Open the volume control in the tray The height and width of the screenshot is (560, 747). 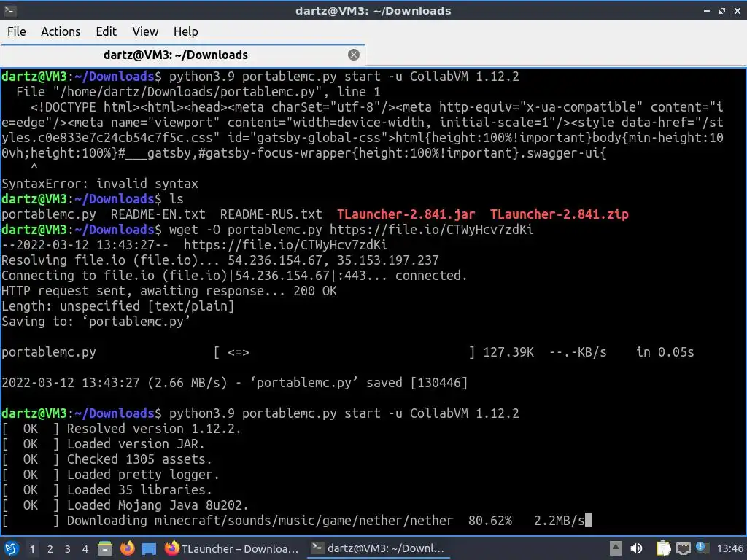coord(636,548)
